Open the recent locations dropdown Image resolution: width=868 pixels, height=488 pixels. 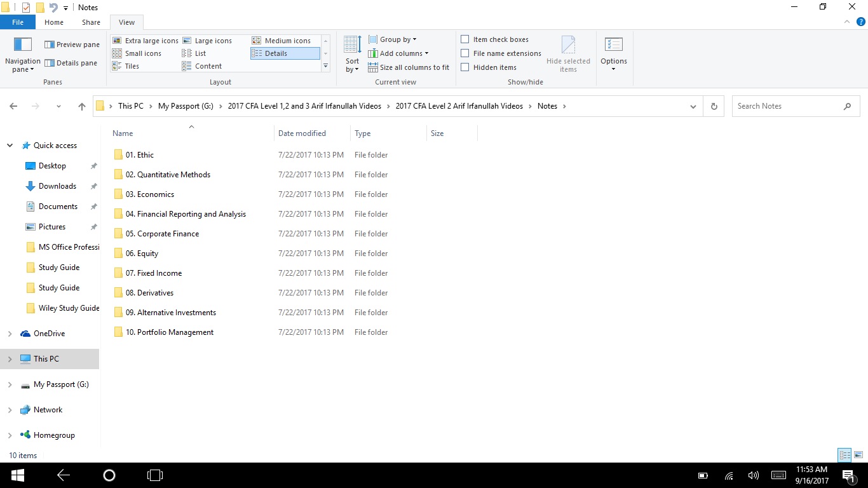click(58, 107)
